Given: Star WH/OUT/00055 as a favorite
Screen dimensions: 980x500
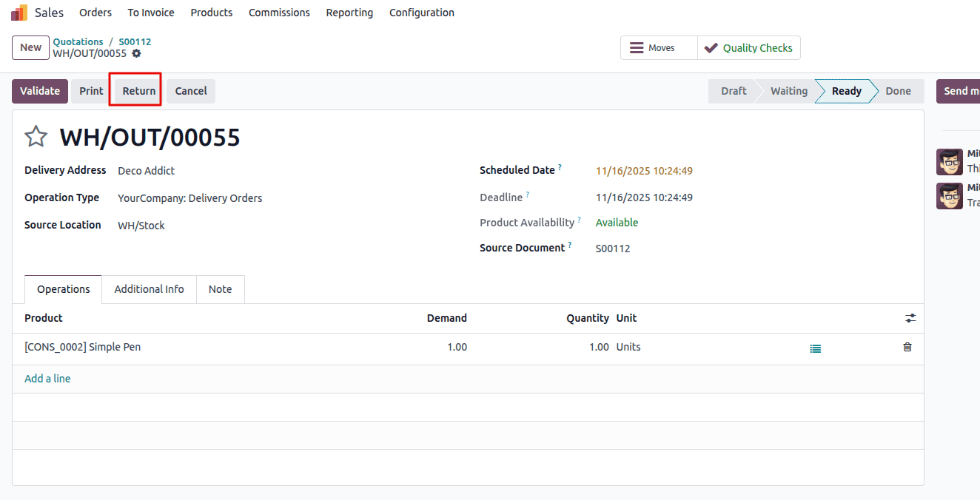Looking at the screenshot, I should coord(35,136).
